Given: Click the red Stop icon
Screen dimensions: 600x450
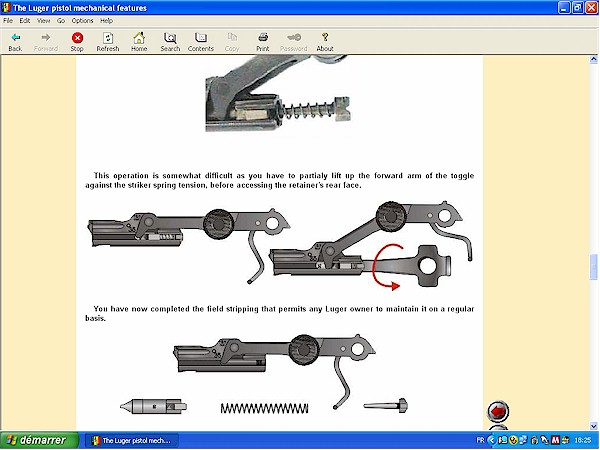Looking at the screenshot, I should point(77,38).
